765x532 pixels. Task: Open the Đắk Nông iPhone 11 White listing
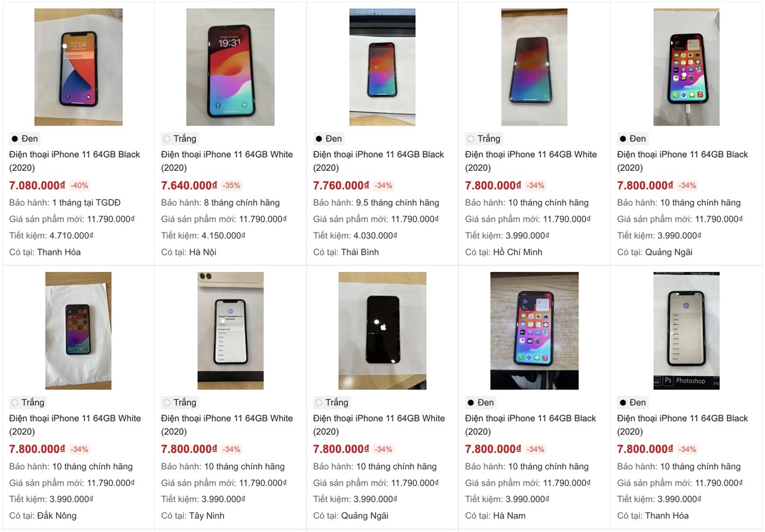point(75,418)
